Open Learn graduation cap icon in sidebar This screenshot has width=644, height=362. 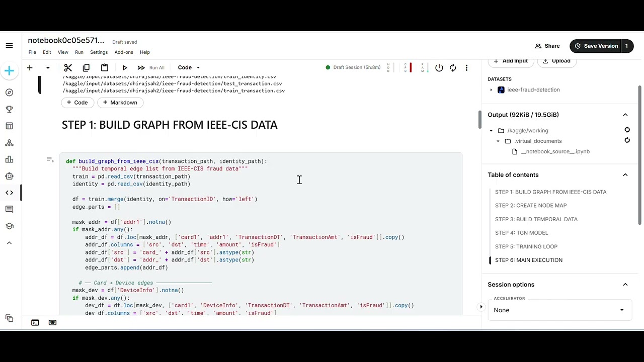[9, 226]
